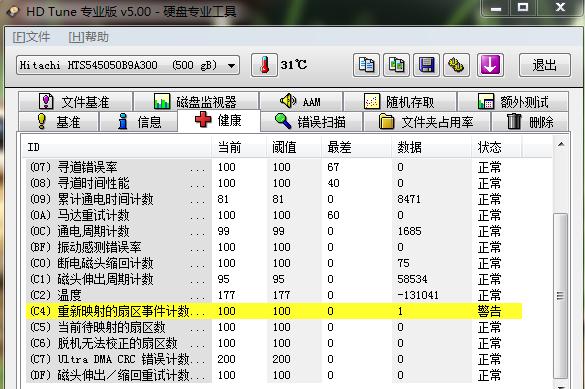Click the copy info to clipboard icon
The height and width of the screenshot is (389, 585).
click(x=366, y=65)
